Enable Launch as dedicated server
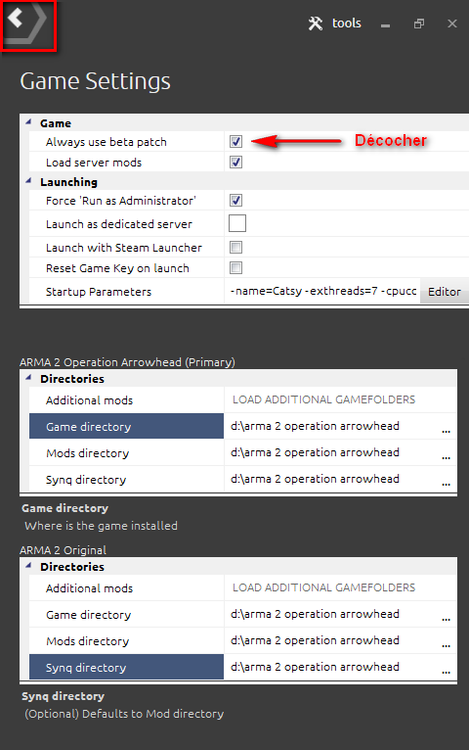469x750 pixels. tap(237, 223)
